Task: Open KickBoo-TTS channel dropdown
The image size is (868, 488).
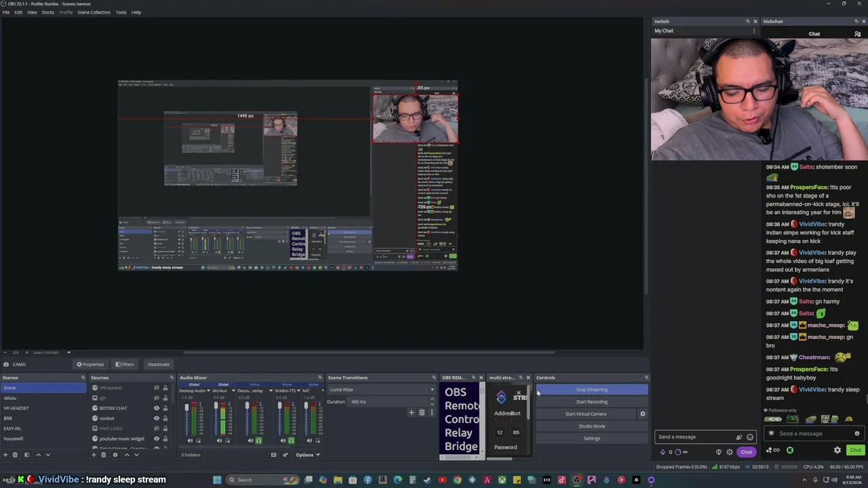Action: (298, 390)
